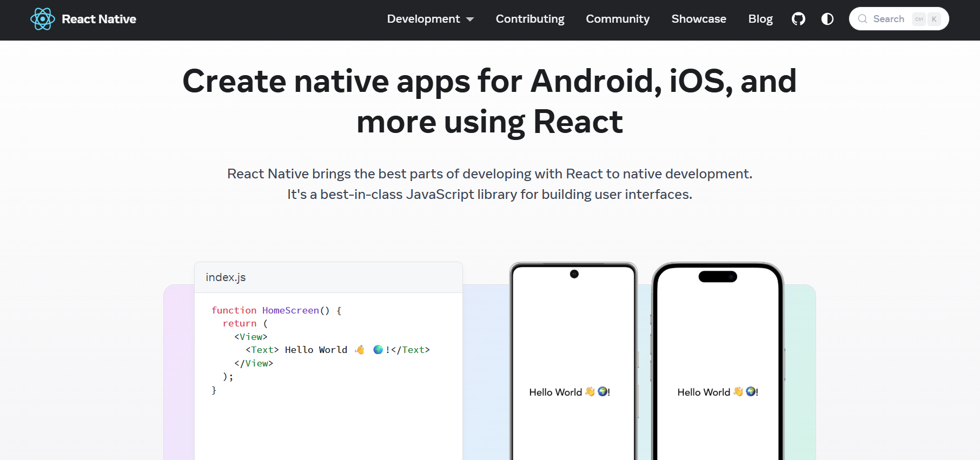Screen dimensions: 980x460
Task: Navigate to the Blog
Action: [760, 19]
